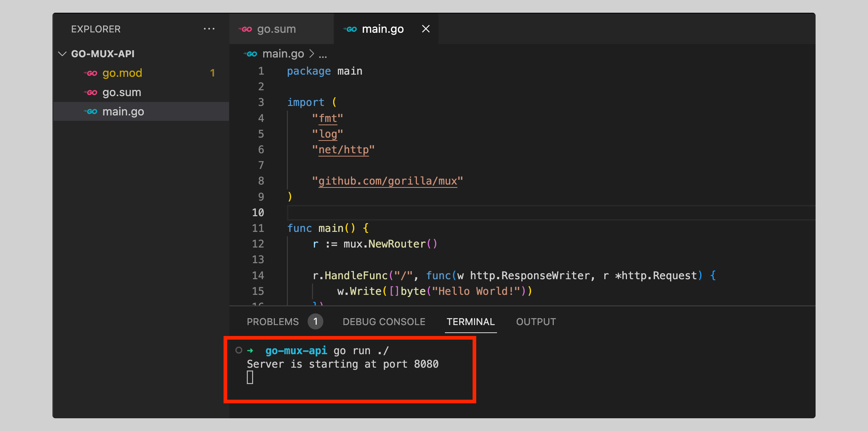The image size is (868, 431).
Task: Open the OUTPUT panel tab
Action: point(536,322)
